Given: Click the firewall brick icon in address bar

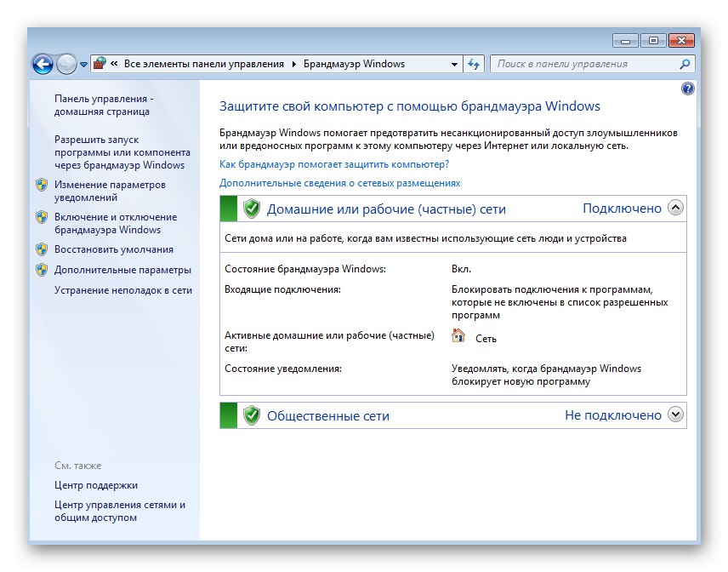Looking at the screenshot, I should (x=100, y=63).
